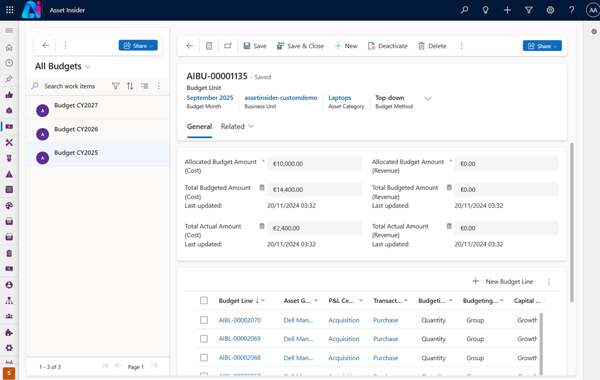Create a New record
600x380 pixels.
coord(346,46)
